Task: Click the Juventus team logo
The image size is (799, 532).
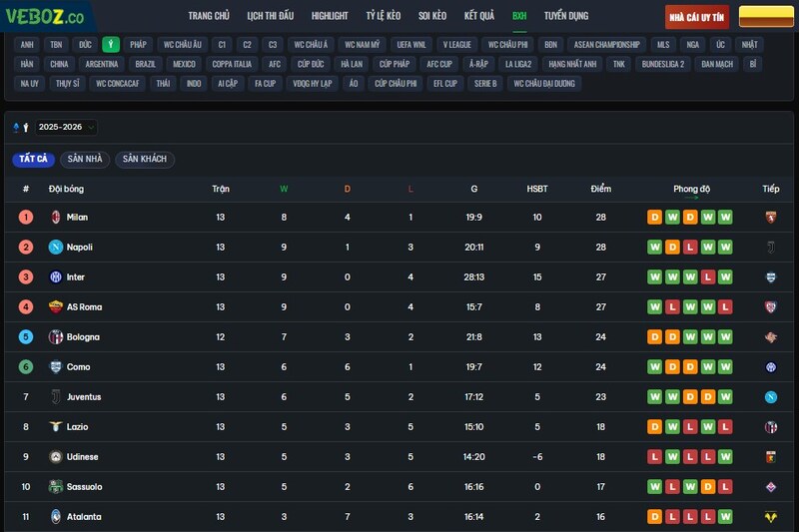Action: coord(56,396)
